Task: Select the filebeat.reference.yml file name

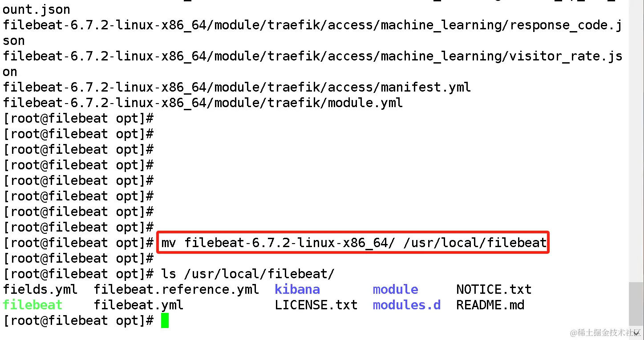Action: (176, 289)
